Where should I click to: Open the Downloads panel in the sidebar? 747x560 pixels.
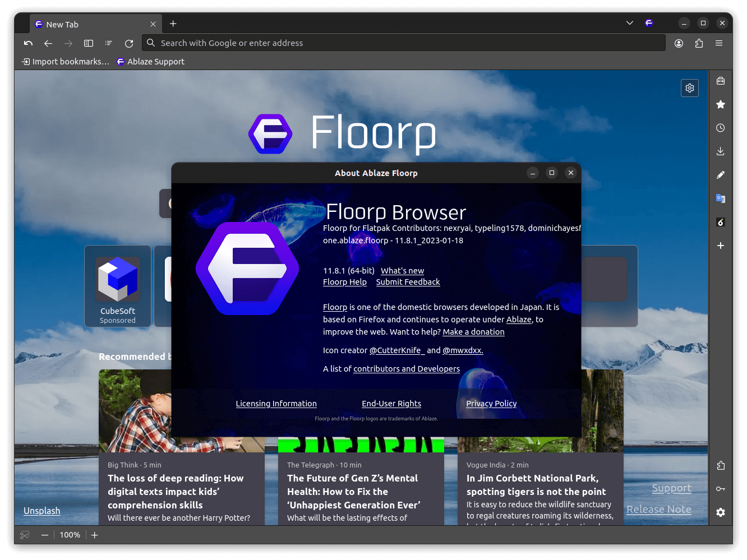tap(721, 151)
